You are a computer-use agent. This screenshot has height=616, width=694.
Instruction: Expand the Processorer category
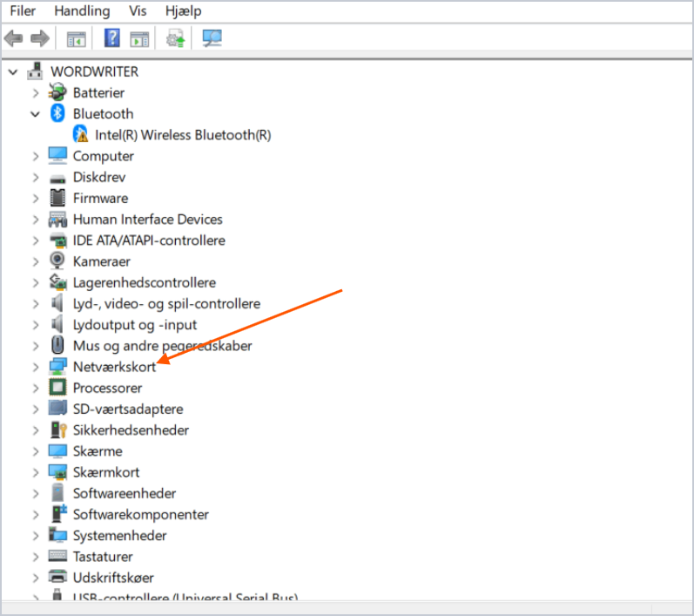point(36,389)
